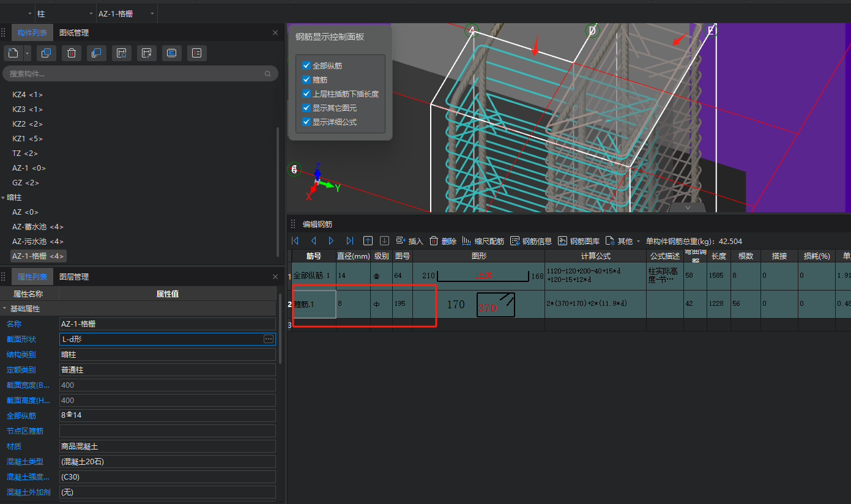Click the inter-floor copy component icon
Screen dimensions: 851x504
(96, 53)
